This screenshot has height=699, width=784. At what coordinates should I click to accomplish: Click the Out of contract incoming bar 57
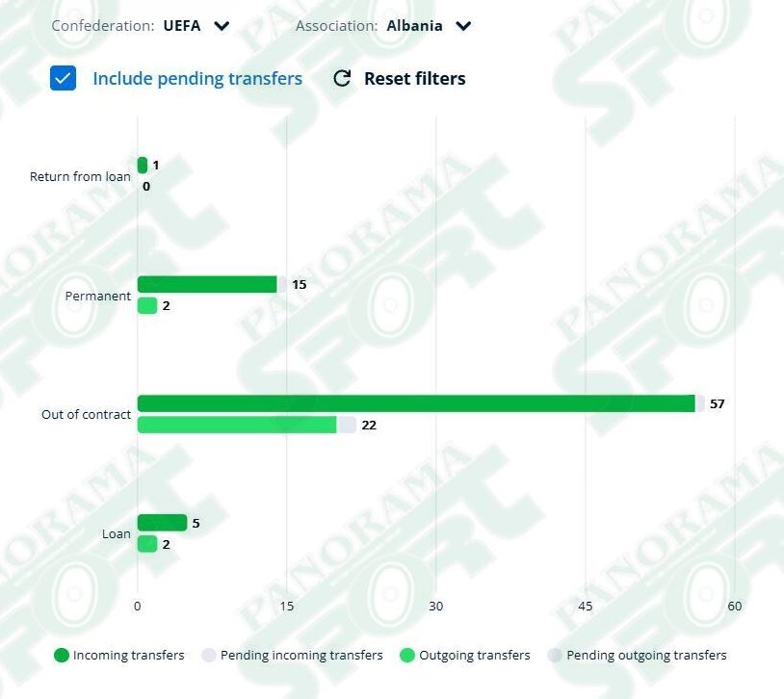416,403
